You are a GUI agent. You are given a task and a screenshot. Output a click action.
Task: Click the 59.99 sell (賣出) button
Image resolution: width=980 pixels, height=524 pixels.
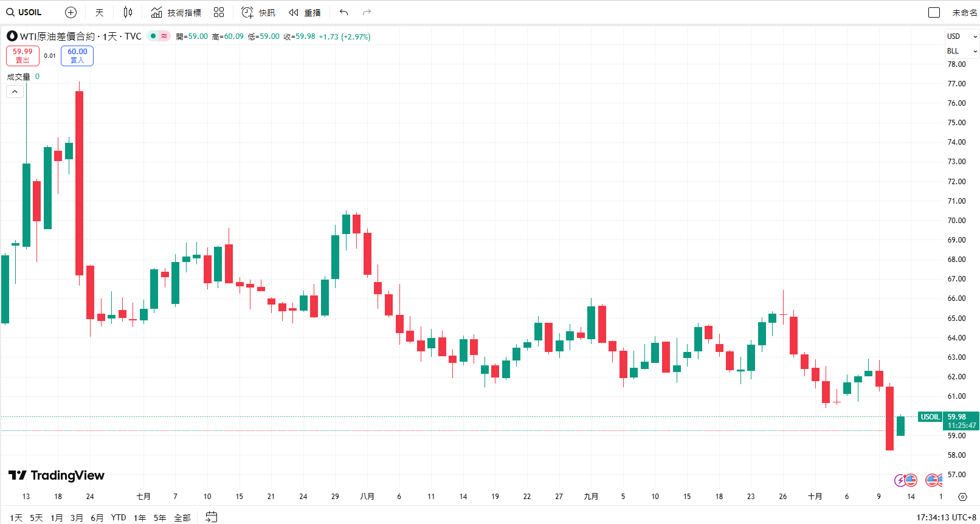click(x=22, y=55)
